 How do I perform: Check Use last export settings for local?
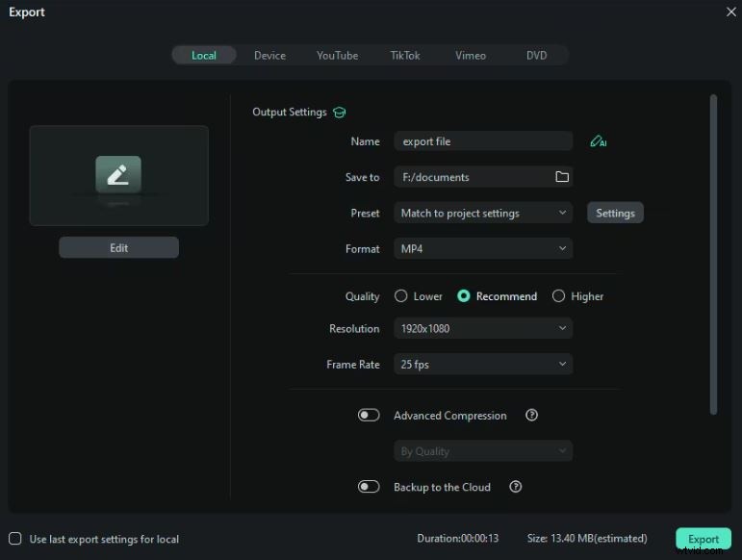point(15,539)
